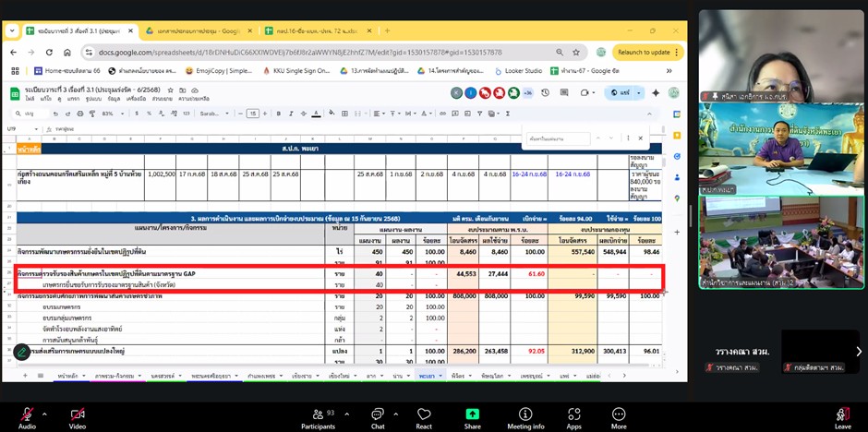This screenshot has height=432, width=868.
Task: Open the Zoom Apps icon
Action: 573,414
